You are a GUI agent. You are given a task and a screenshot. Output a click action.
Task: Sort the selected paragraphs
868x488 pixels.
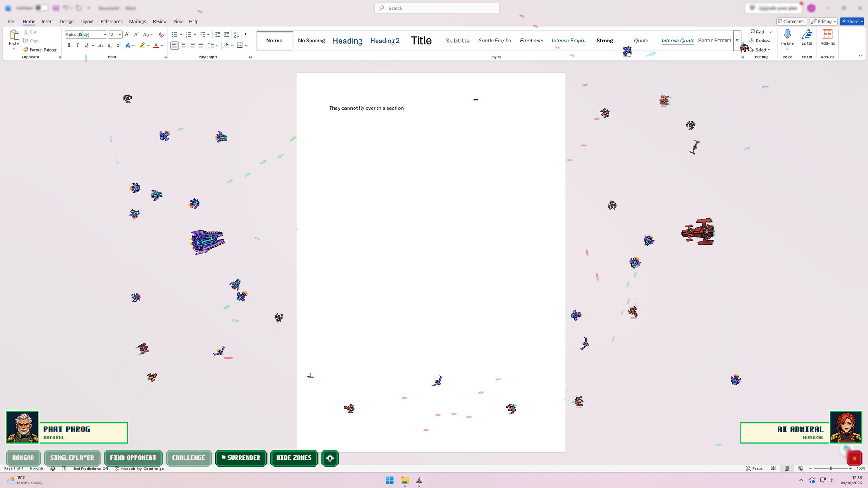236,34
